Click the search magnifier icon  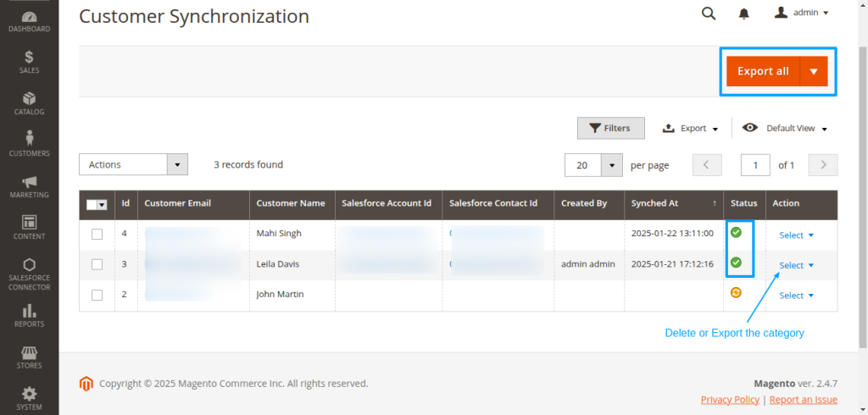(709, 14)
